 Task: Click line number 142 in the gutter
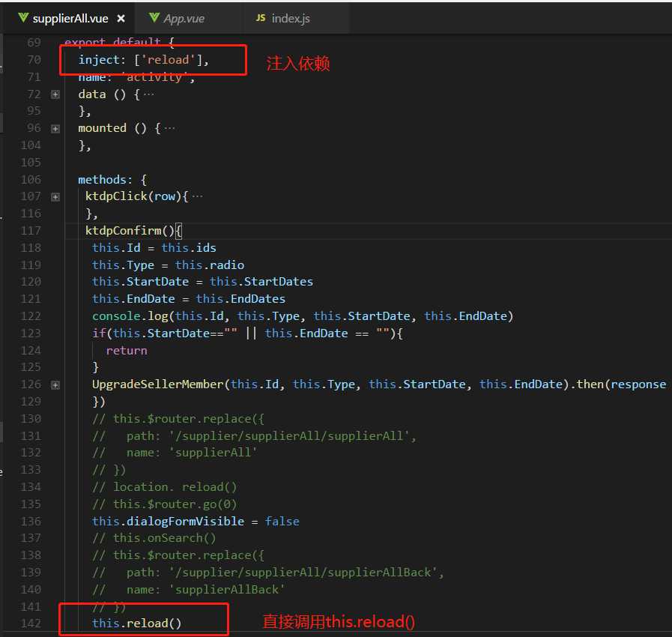pos(31,624)
